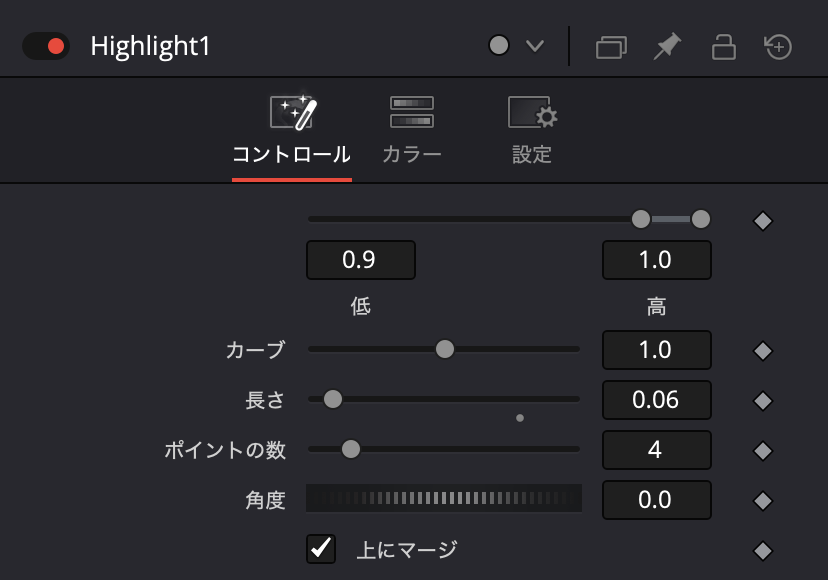Open the Color settings stripes icon

point(411,110)
